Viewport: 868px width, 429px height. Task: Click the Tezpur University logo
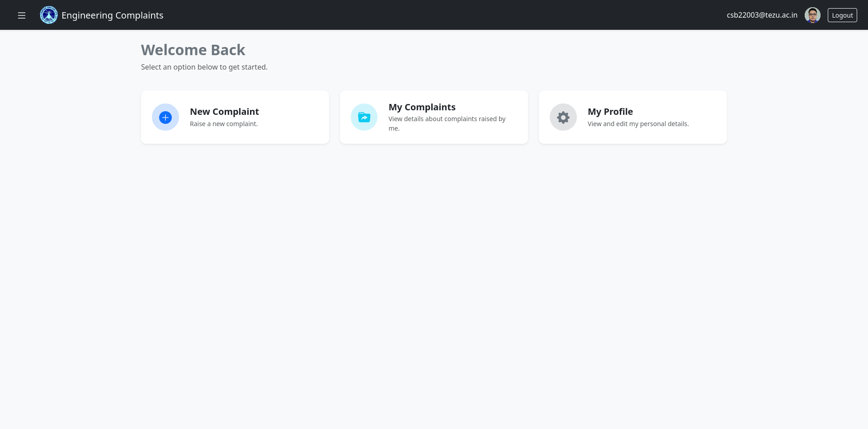pyautogui.click(x=49, y=15)
